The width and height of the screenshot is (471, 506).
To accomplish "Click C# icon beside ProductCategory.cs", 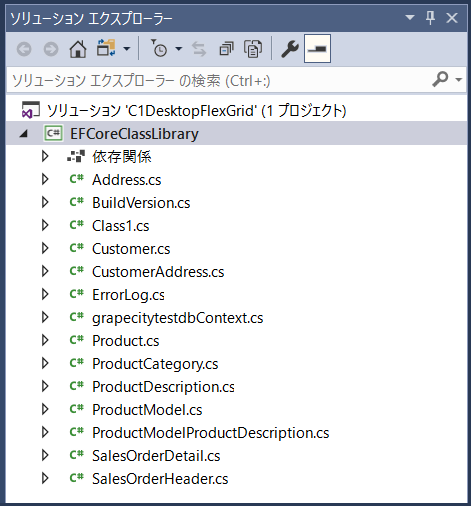I will pos(77,363).
